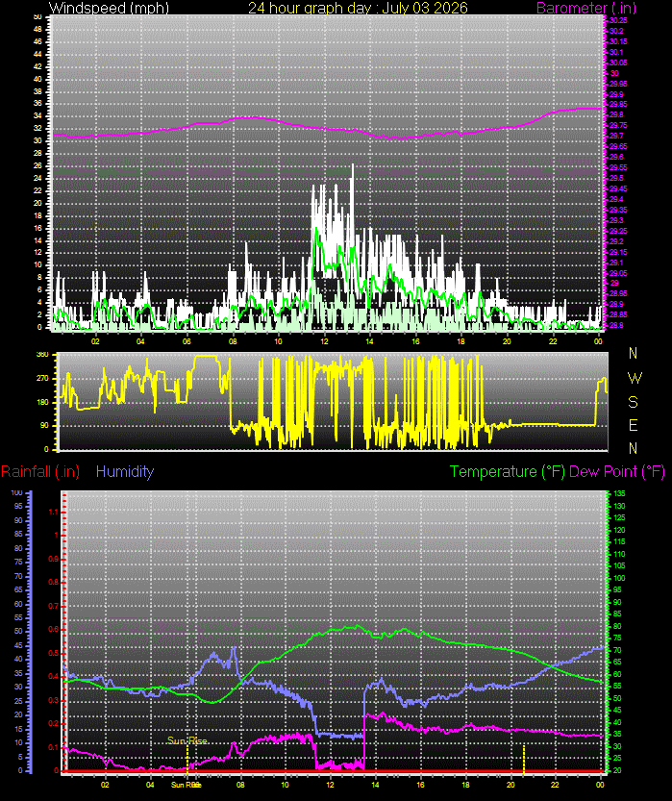Click the "Sun Rise" label inside the lower chart

(187, 740)
